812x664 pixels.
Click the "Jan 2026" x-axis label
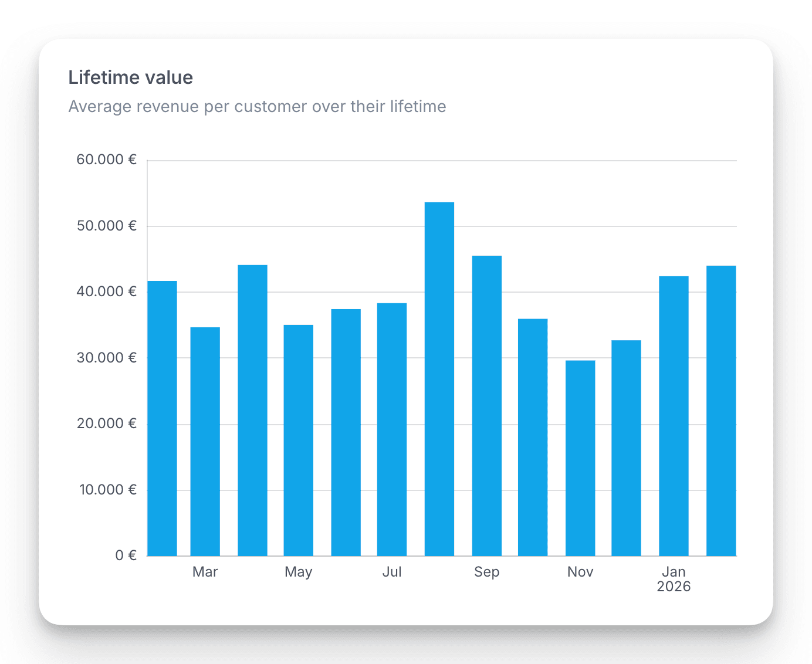[673, 579]
